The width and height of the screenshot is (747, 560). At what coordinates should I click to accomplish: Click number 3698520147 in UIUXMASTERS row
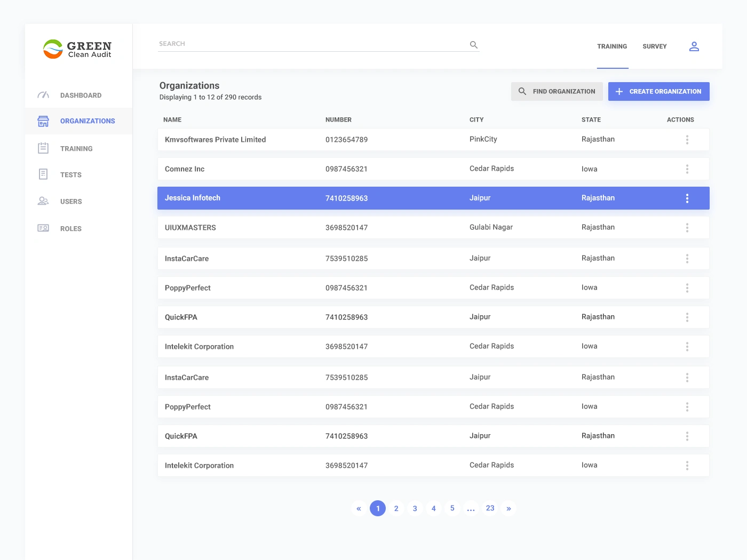point(347,228)
